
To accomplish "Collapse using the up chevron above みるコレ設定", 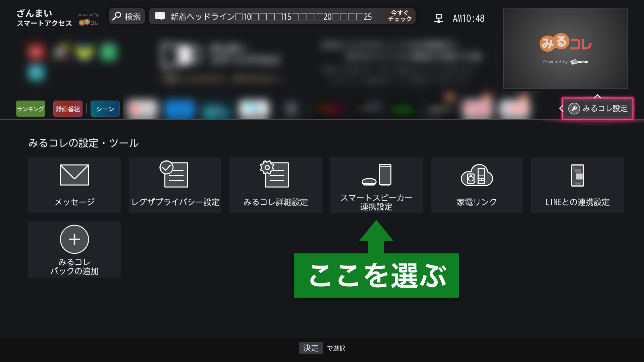I will 597,96.
